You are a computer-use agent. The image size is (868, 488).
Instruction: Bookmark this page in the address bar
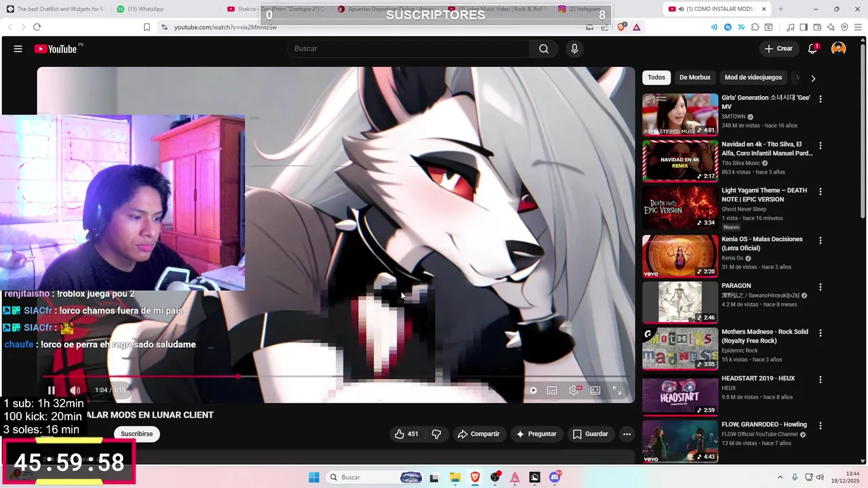point(146,27)
